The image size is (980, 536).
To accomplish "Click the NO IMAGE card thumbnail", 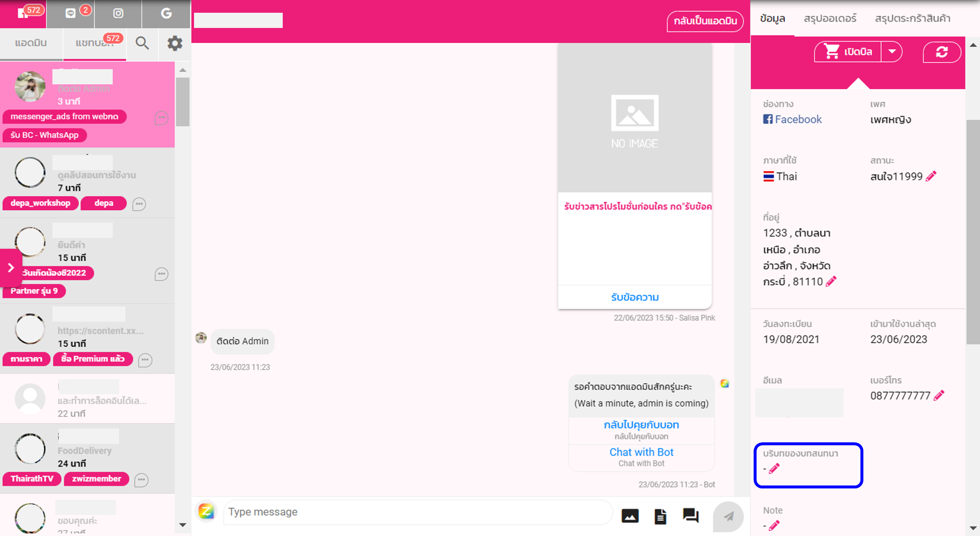I will tap(635, 118).
